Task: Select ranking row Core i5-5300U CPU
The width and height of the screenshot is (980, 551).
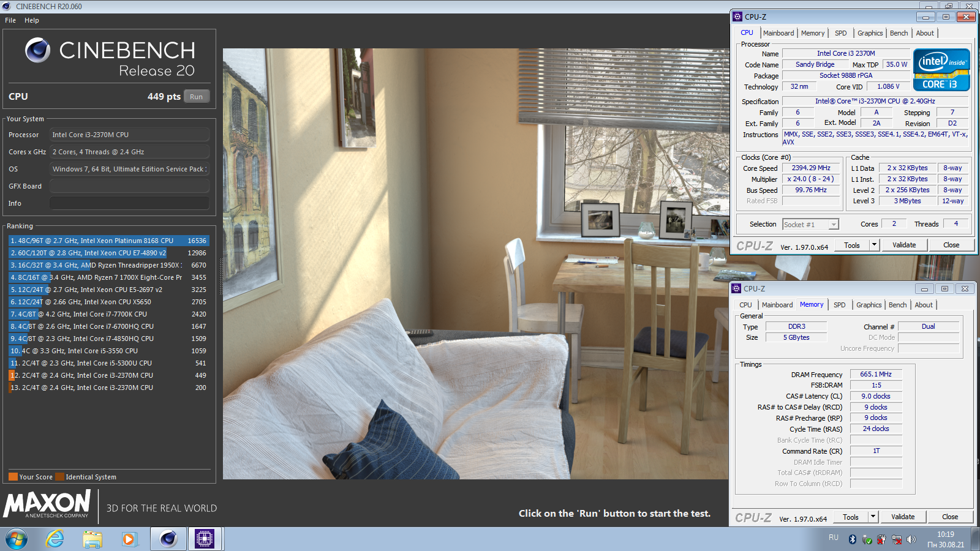Action: point(108,363)
